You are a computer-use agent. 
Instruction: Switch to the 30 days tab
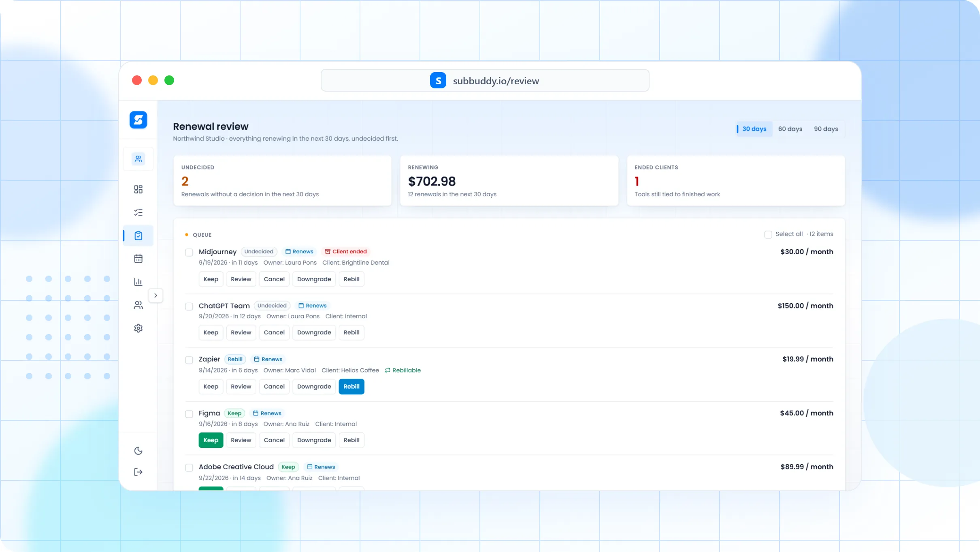[754, 129]
